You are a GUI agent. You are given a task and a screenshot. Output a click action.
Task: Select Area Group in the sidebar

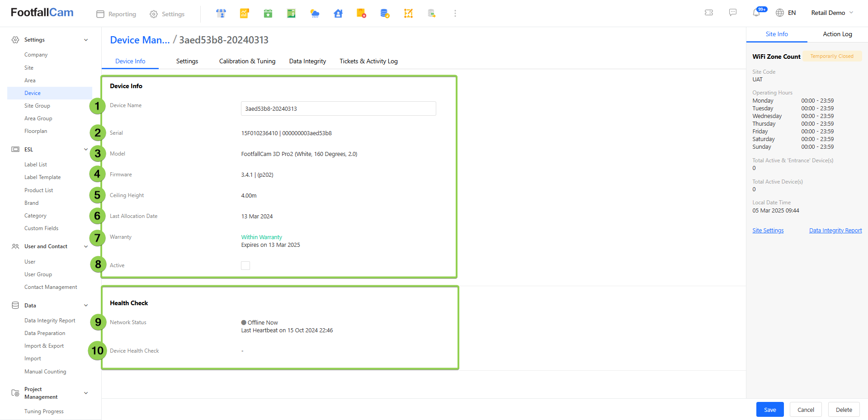(38, 118)
